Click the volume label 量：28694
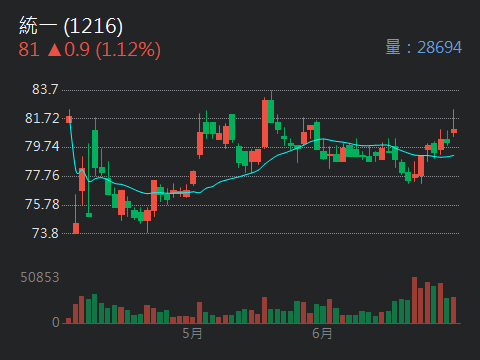The width and height of the screenshot is (480, 360). pos(424,47)
